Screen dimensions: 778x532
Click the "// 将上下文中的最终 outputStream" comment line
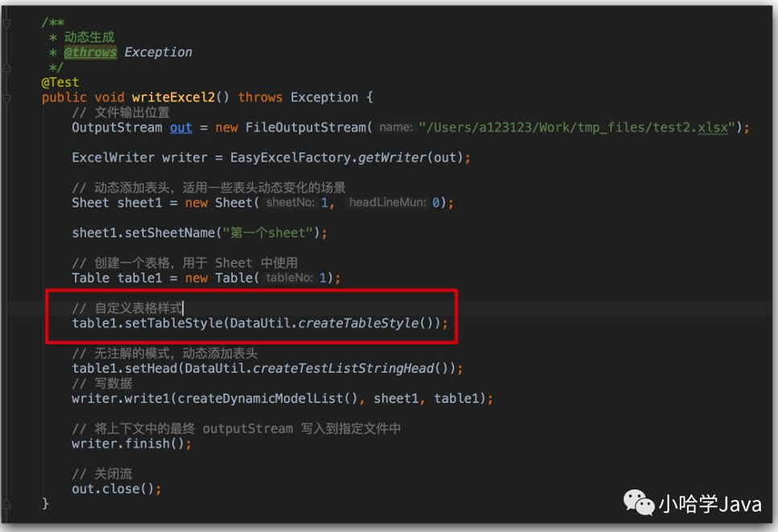(x=236, y=428)
